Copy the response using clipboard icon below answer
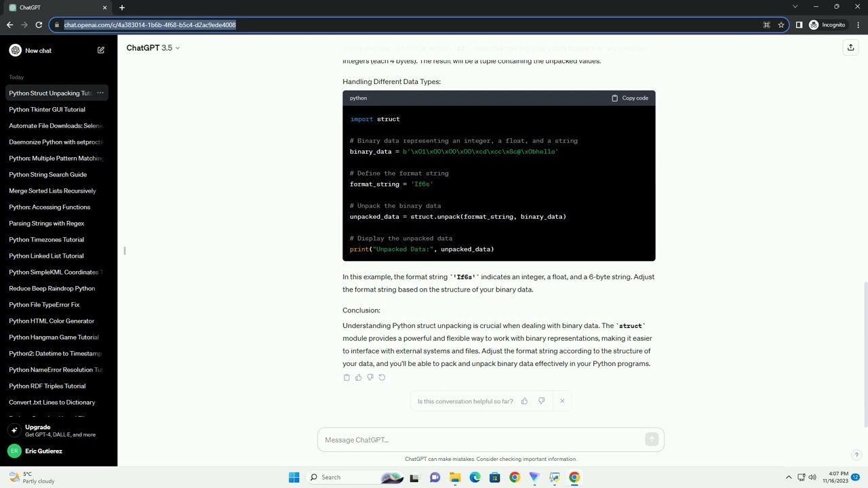 pos(347,378)
